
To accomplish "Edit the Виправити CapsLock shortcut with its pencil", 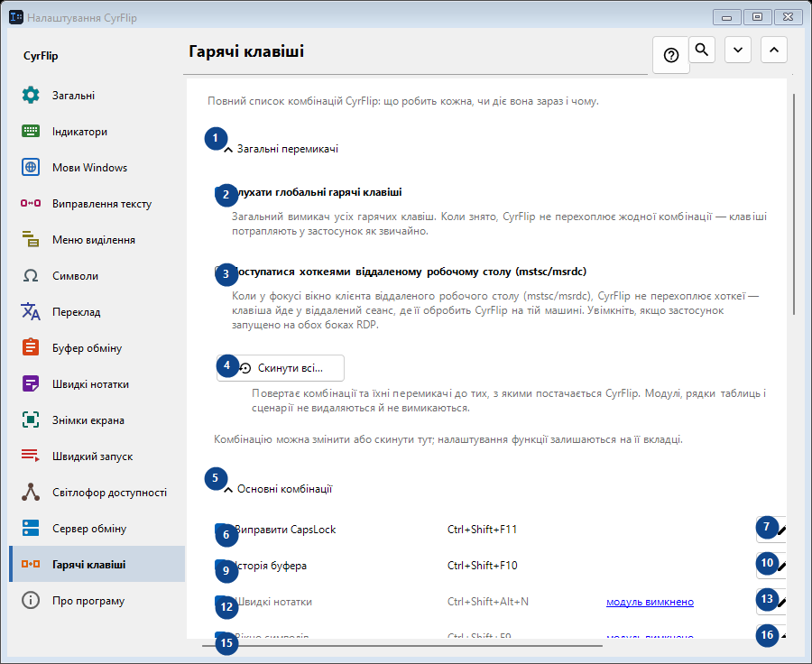I will coord(771,530).
